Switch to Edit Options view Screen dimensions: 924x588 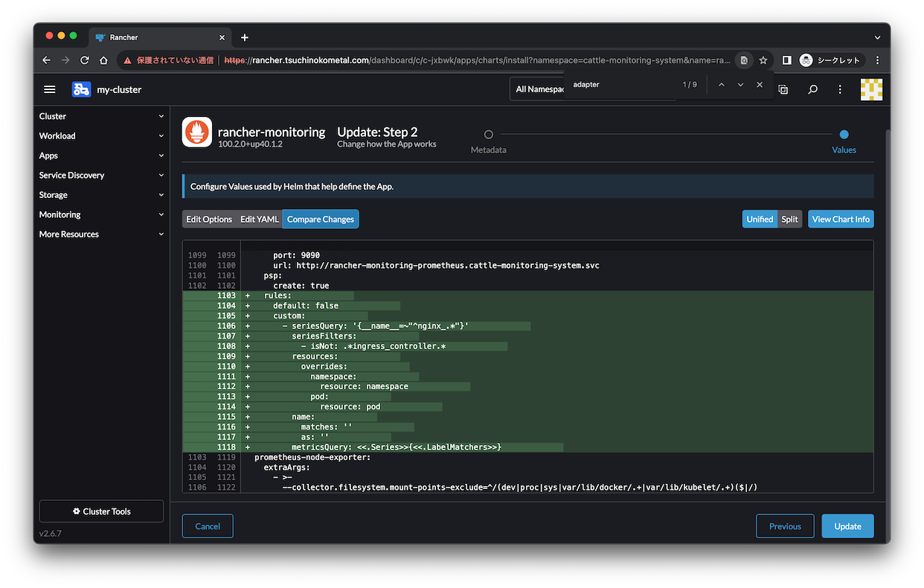pyautogui.click(x=209, y=219)
